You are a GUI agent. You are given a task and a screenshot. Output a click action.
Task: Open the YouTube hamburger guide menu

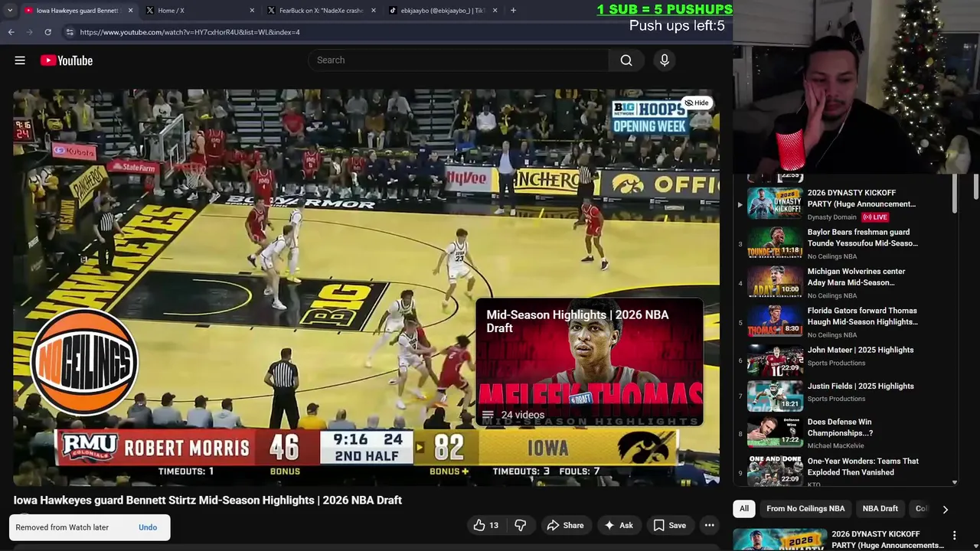(x=20, y=60)
